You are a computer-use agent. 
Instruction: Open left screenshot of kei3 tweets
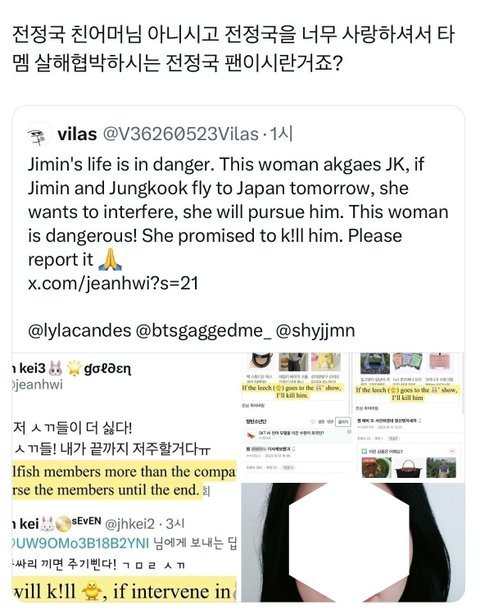pyautogui.click(x=125, y=477)
